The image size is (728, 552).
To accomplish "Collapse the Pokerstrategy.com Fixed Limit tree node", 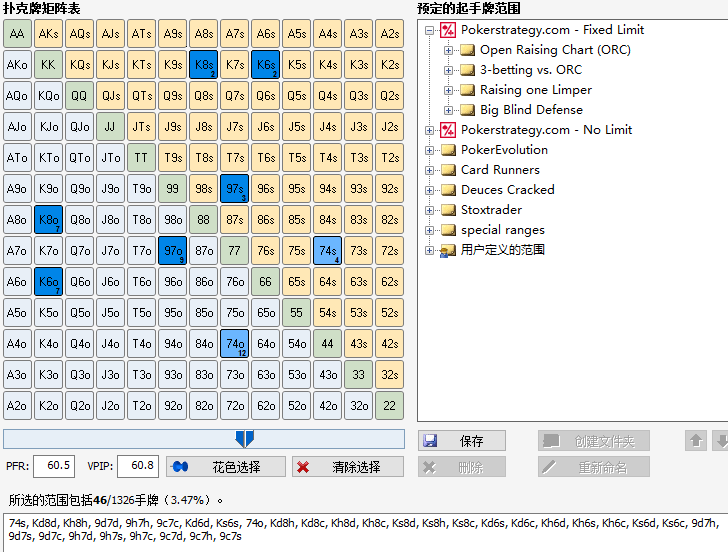I will coord(429,31).
